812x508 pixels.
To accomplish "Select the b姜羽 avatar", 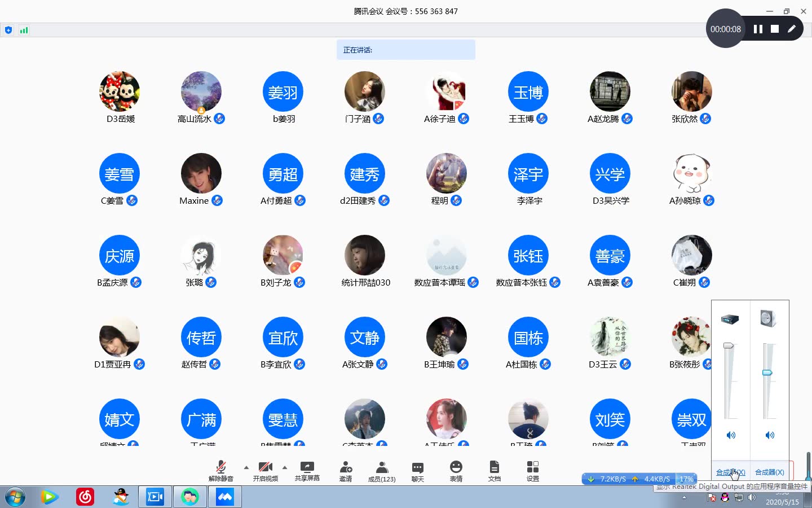I will (283, 91).
